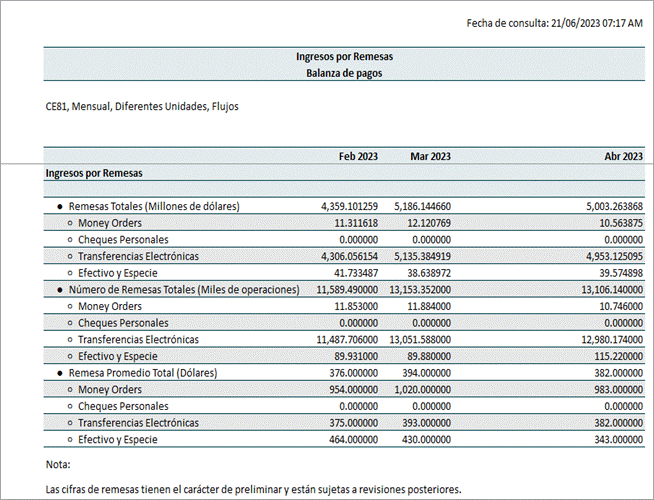The height and width of the screenshot is (500, 654).
Task: Click the value 13,051.588000
Action: (420, 340)
